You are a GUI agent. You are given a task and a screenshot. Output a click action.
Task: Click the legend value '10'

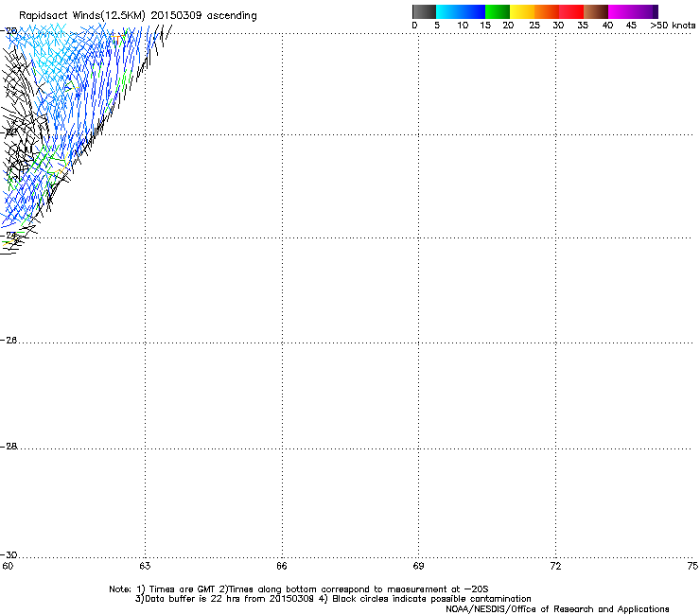463,26
